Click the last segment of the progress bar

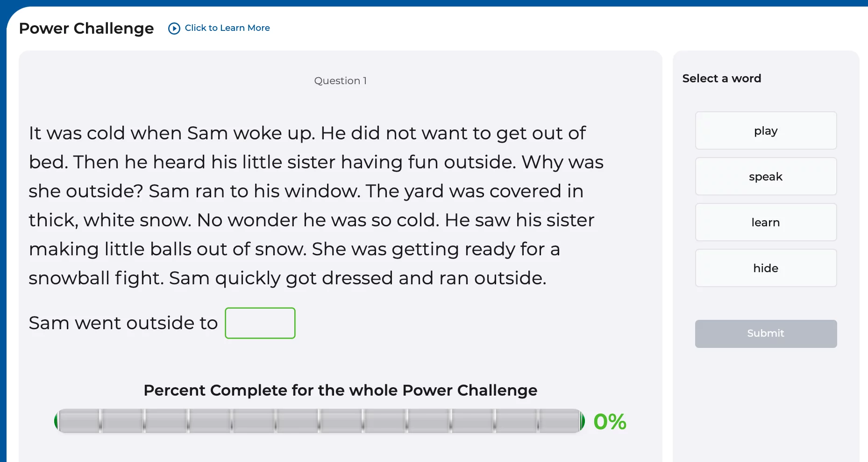tap(559, 421)
